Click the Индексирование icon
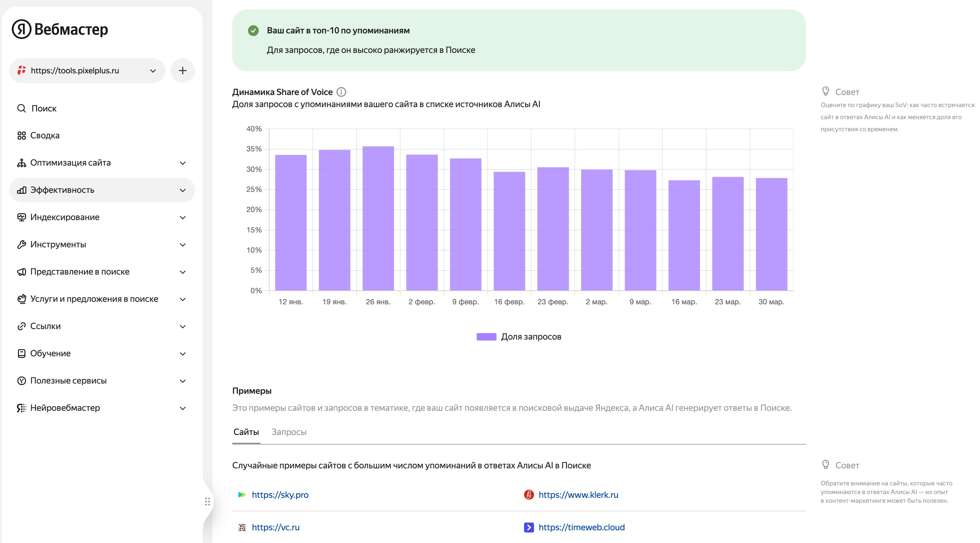Image resolution: width=980 pixels, height=543 pixels. coord(21,217)
